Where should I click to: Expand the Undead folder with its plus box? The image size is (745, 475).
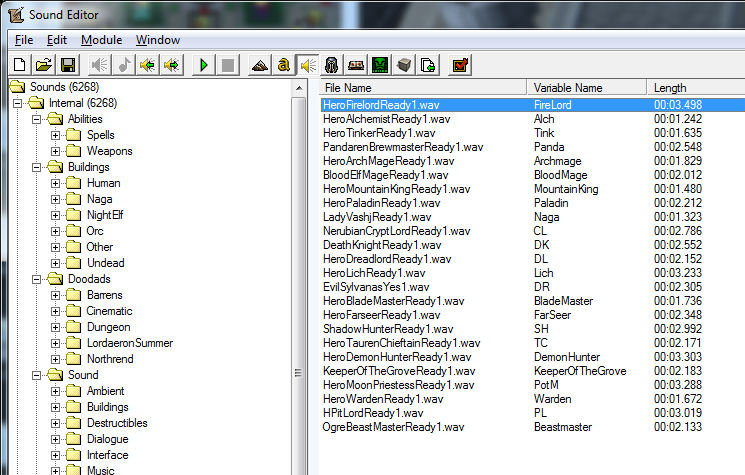coord(56,263)
